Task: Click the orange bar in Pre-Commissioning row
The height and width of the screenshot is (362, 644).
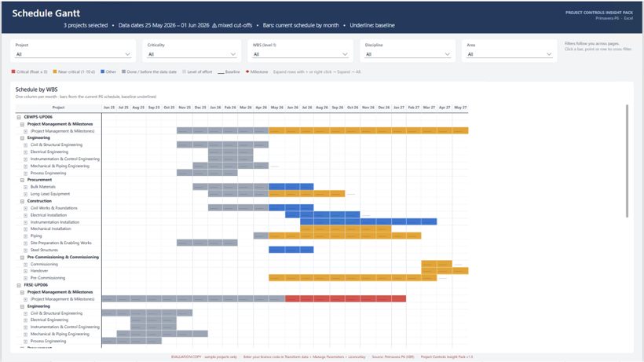Action: tap(353, 278)
